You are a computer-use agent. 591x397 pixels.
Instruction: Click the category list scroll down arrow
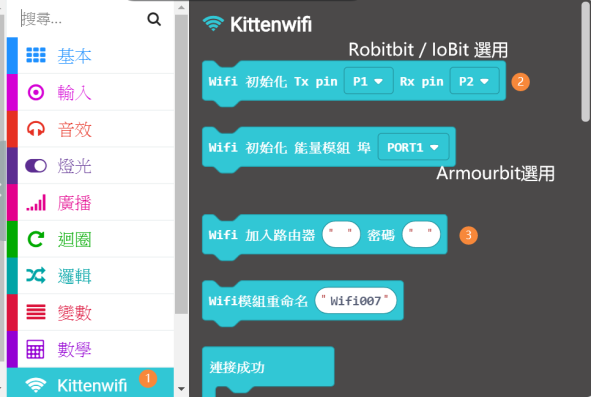pyautogui.click(x=181, y=388)
